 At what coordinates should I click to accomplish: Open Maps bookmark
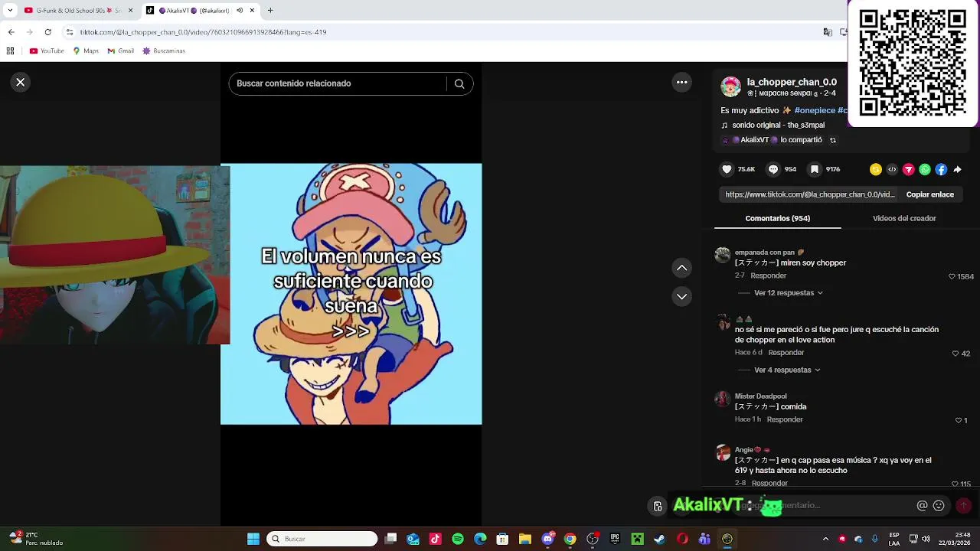[x=86, y=51]
